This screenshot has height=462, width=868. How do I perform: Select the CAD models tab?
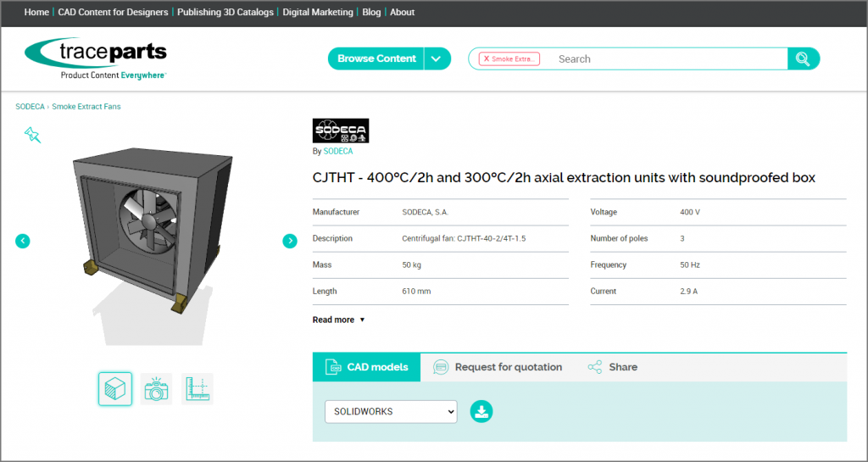click(x=367, y=367)
